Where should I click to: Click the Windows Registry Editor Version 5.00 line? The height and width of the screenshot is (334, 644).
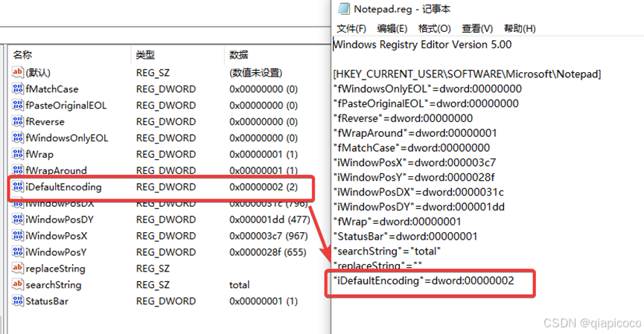point(422,45)
